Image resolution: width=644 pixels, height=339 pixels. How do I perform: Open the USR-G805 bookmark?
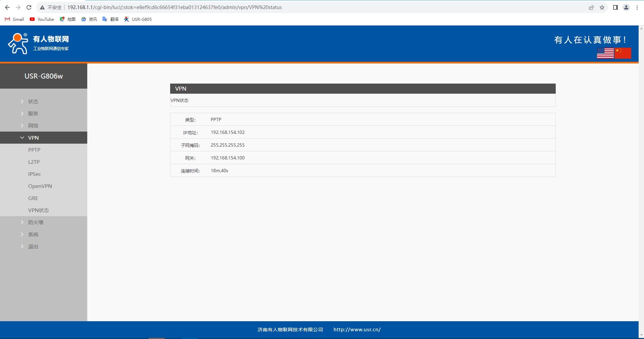(x=138, y=19)
